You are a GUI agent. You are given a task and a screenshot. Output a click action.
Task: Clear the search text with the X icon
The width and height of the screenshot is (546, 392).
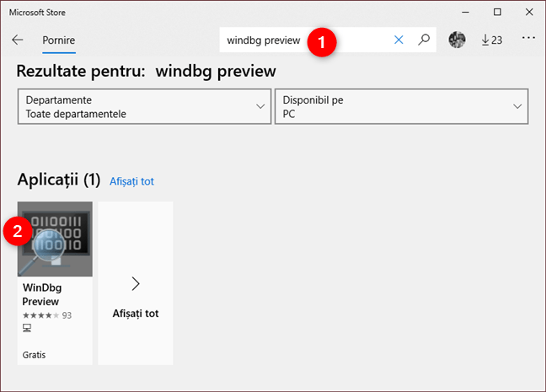click(399, 40)
